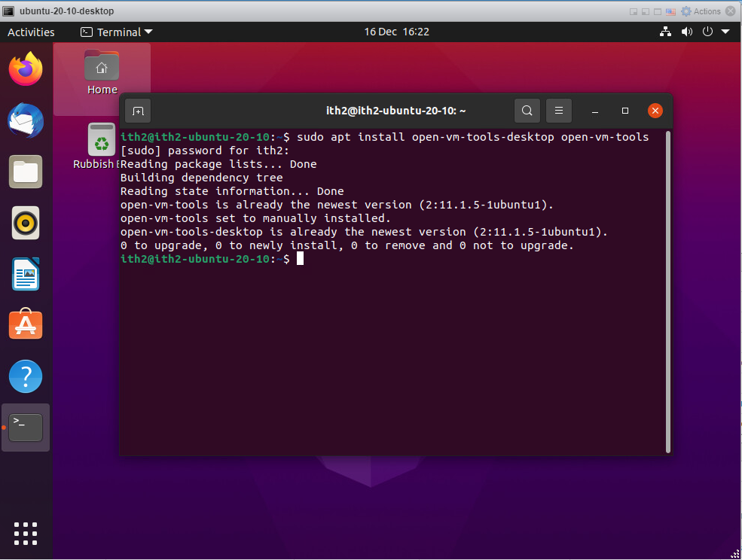
Task: Click 'Building dependency tree' line
Action: click(202, 178)
